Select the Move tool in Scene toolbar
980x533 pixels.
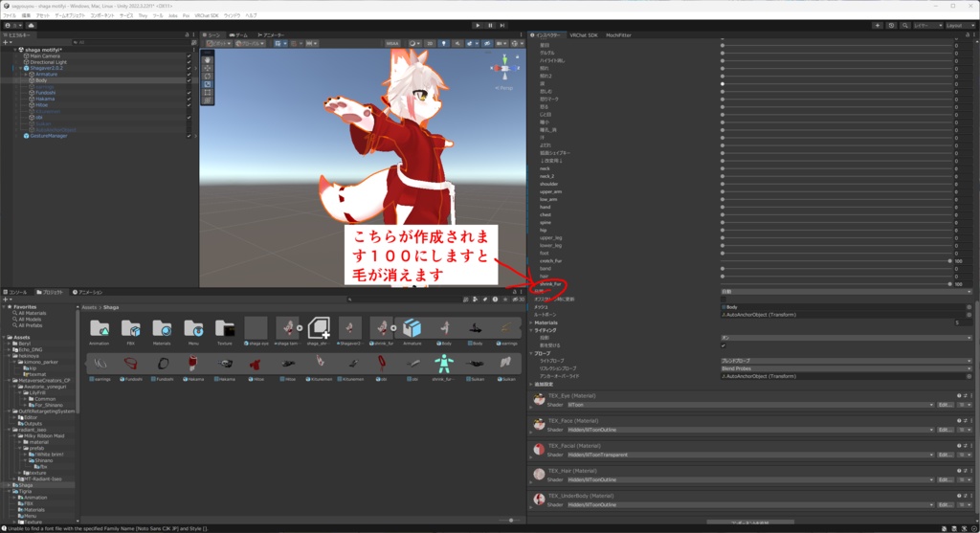pos(208,68)
